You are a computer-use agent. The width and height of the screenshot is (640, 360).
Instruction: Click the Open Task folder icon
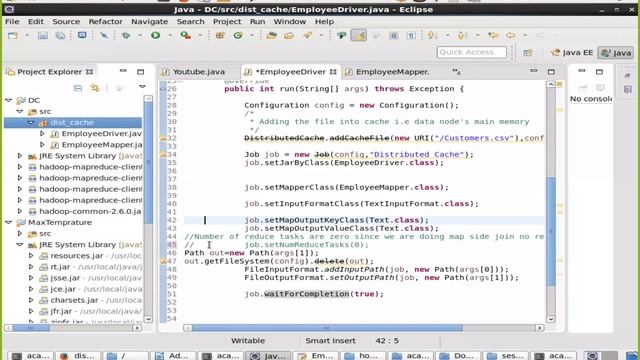[289, 36]
